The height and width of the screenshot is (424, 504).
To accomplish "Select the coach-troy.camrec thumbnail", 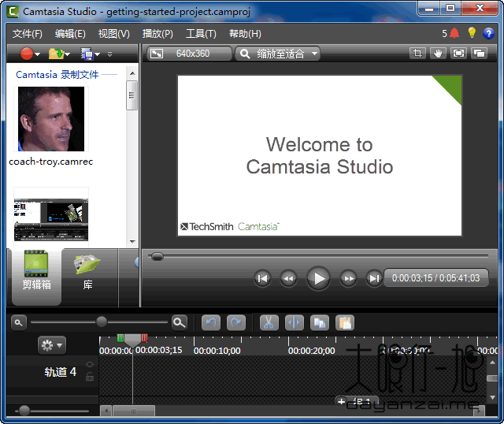I will click(x=51, y=119).
